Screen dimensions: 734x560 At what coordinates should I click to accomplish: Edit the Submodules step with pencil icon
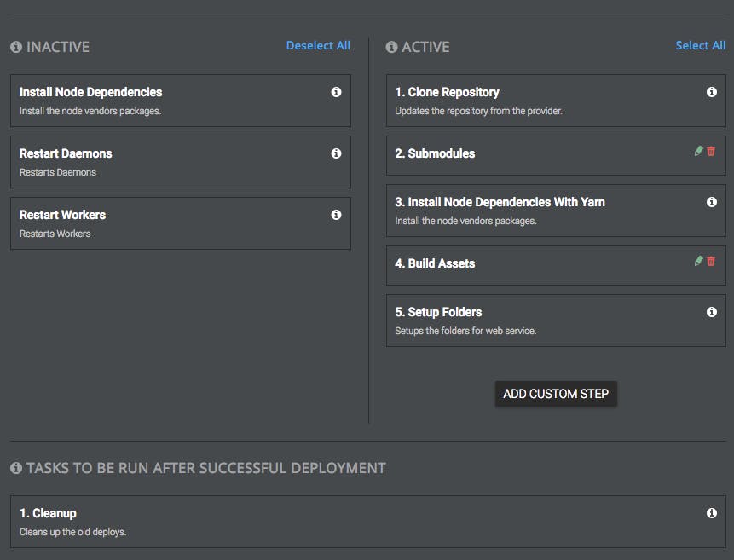pos(699,151)
